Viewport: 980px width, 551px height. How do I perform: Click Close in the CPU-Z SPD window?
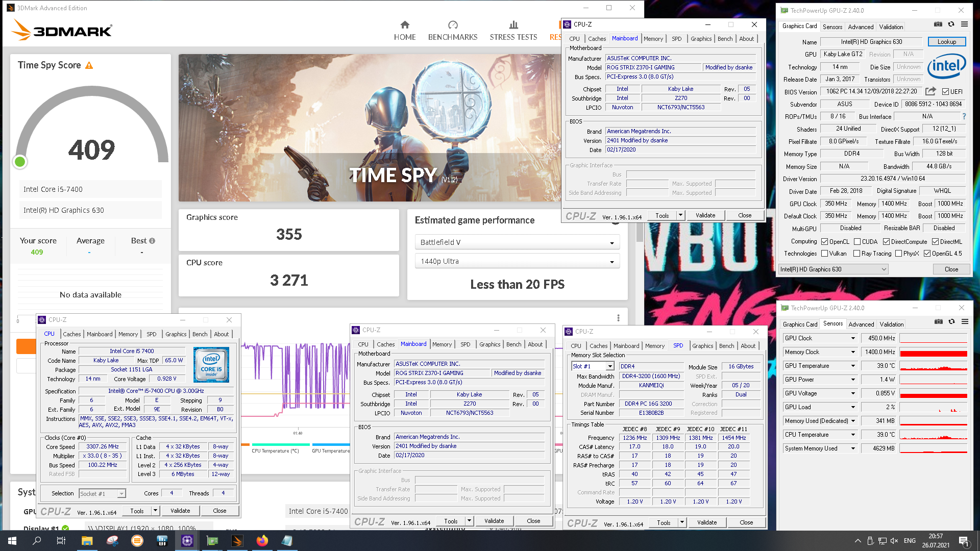[746, 522]
